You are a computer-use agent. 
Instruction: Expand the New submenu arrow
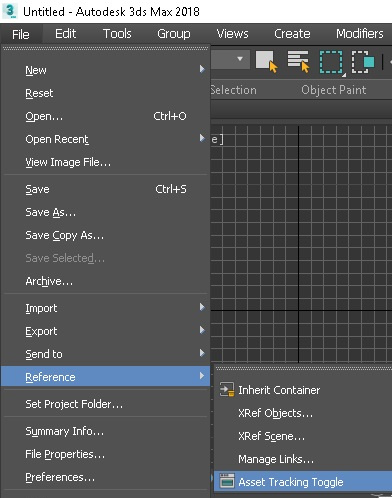click(x=202, y=69)
